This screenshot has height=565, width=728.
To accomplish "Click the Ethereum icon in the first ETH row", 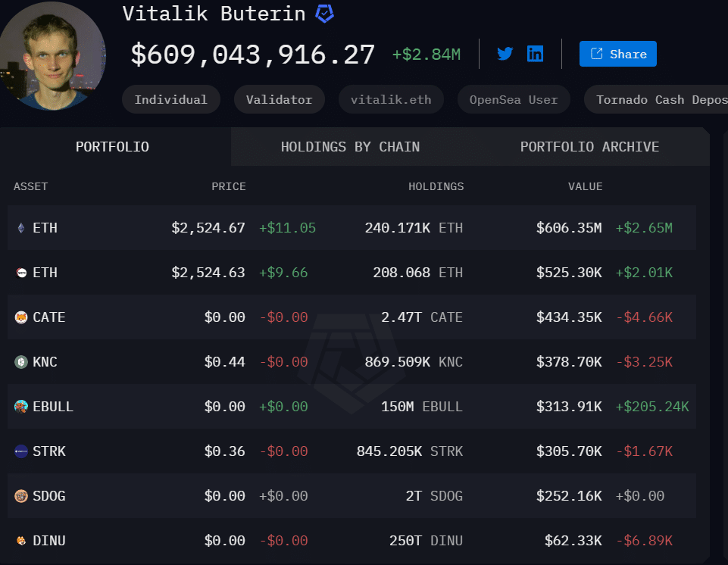I will pyautogui.click(x=21, y=228).
